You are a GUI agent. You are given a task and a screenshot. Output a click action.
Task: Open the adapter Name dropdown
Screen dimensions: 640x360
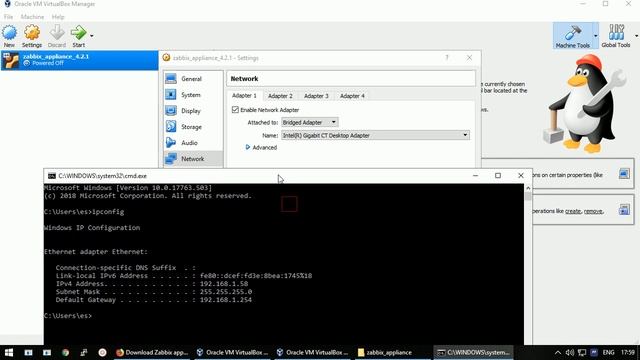pyautogui.click(x=375, y=135)
